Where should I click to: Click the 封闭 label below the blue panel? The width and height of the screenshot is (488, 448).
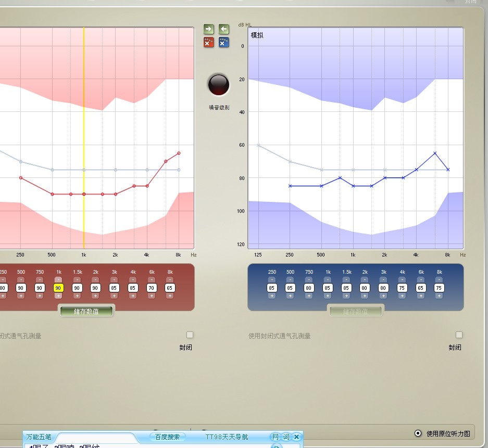click(x=455, y=348)
